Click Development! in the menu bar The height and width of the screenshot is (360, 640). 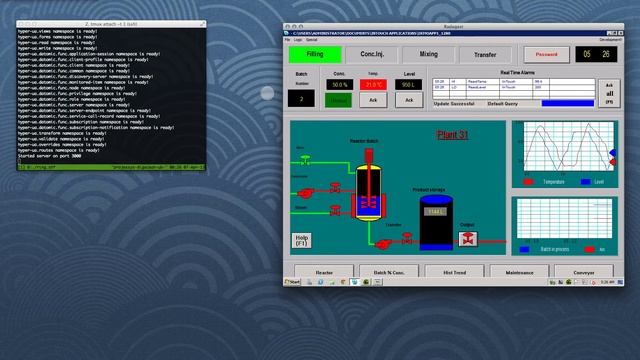coord(611,40)
